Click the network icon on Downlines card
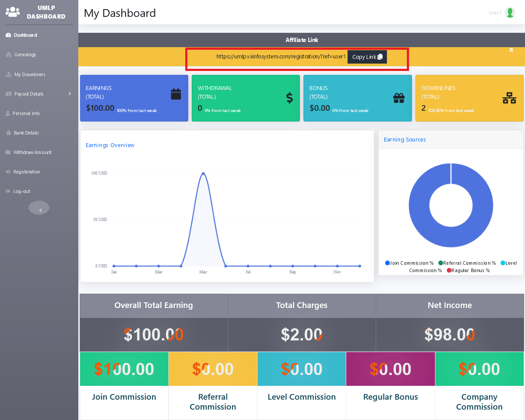This screenshot has height=420, width=525. pos(509,98)
